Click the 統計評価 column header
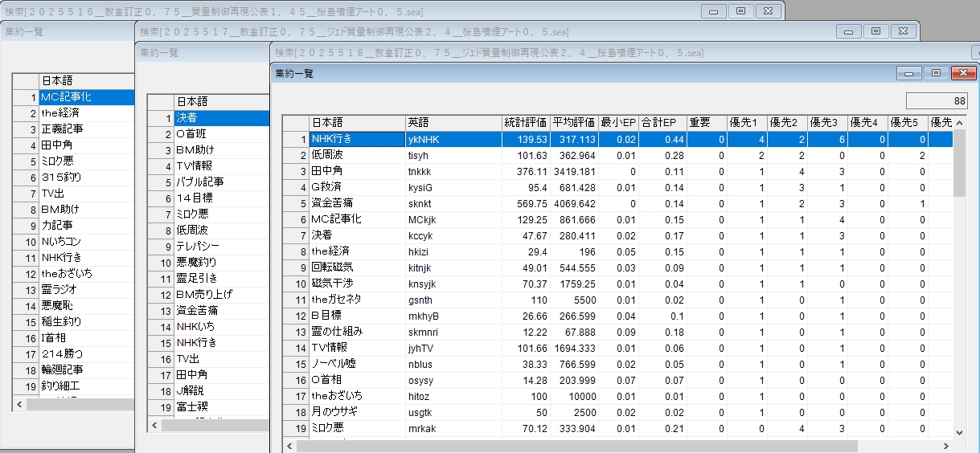The height and width of the screenshot is (453, 980). pos(526,123)
